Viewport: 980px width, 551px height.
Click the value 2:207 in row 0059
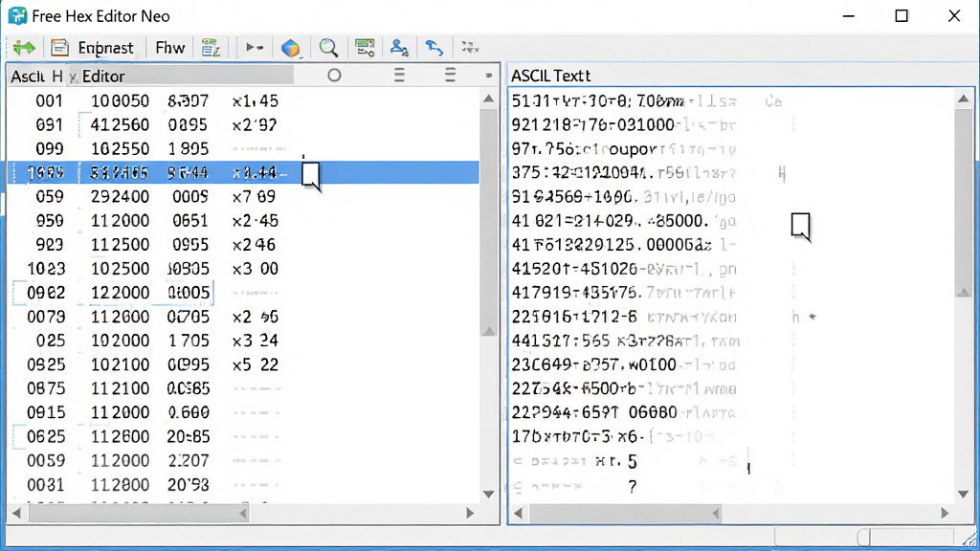tap(189, 460)
